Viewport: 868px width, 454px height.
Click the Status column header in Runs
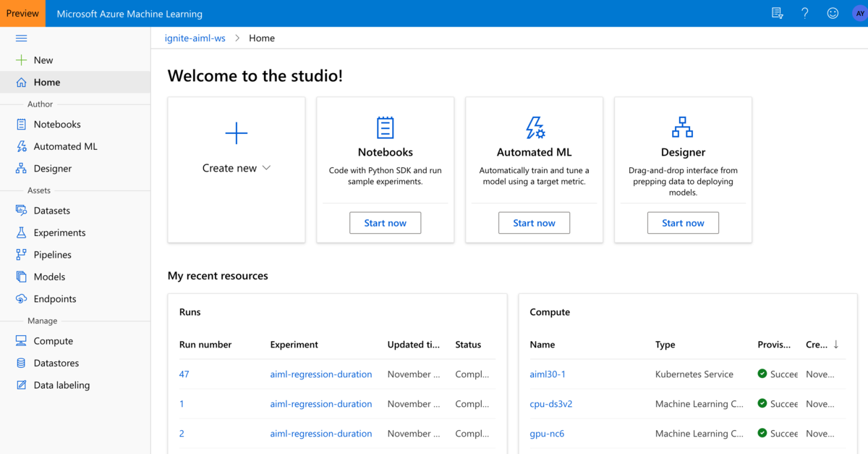tap(468, 345)
